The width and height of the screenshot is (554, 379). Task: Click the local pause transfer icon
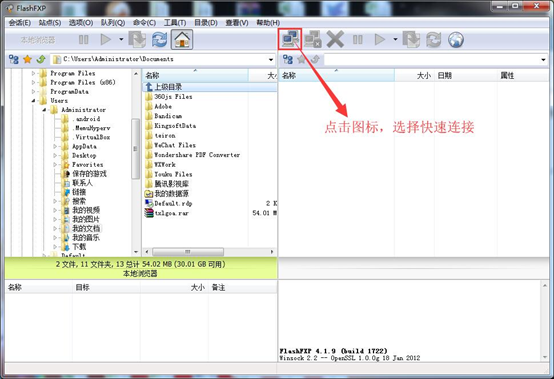click(84, 39)
